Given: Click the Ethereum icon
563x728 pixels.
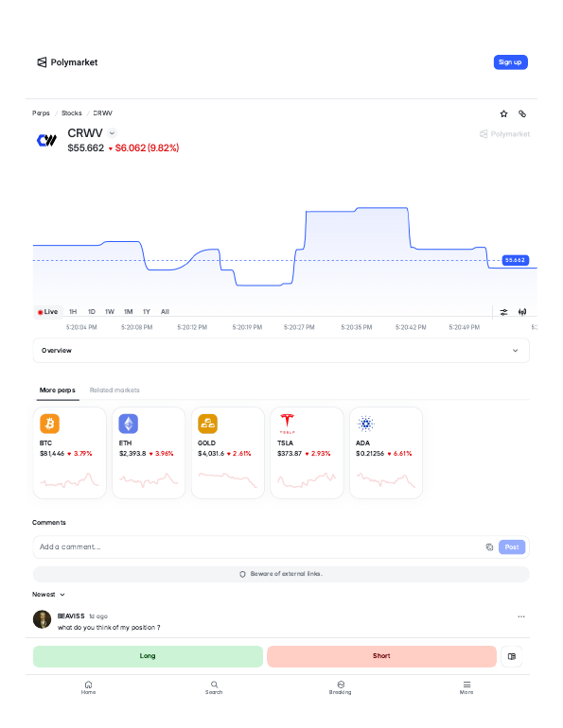Looking at the screenshot, I should [x=128, y=424].
